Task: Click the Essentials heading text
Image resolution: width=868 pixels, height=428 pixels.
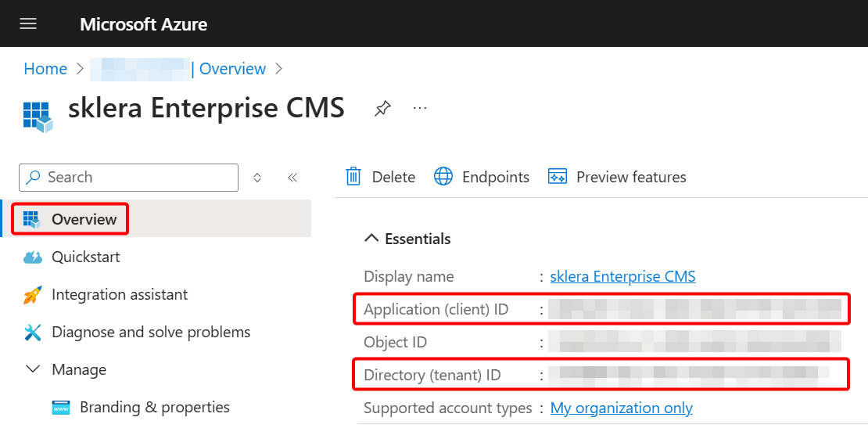Action: click(x=418, y=239)
